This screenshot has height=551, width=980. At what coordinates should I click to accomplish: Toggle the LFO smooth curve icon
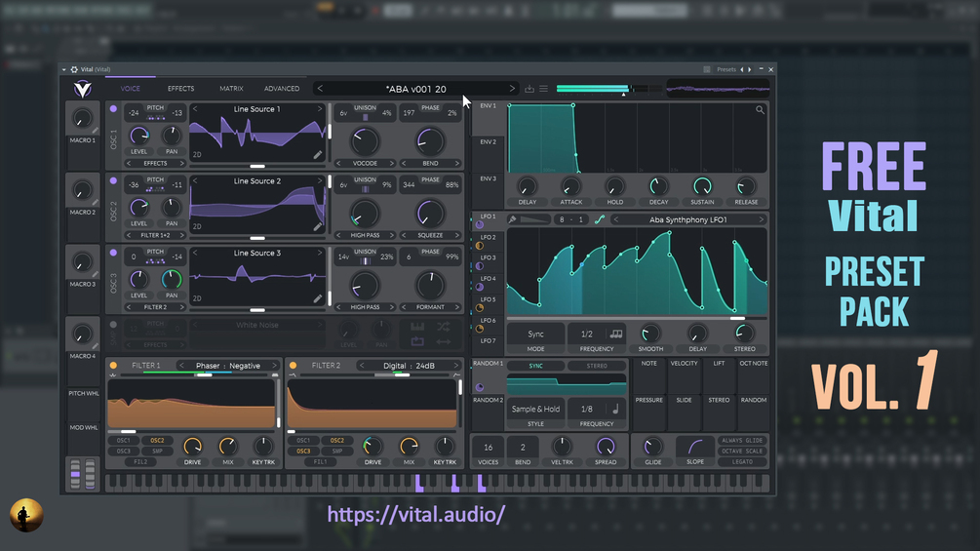pos(600,219)
